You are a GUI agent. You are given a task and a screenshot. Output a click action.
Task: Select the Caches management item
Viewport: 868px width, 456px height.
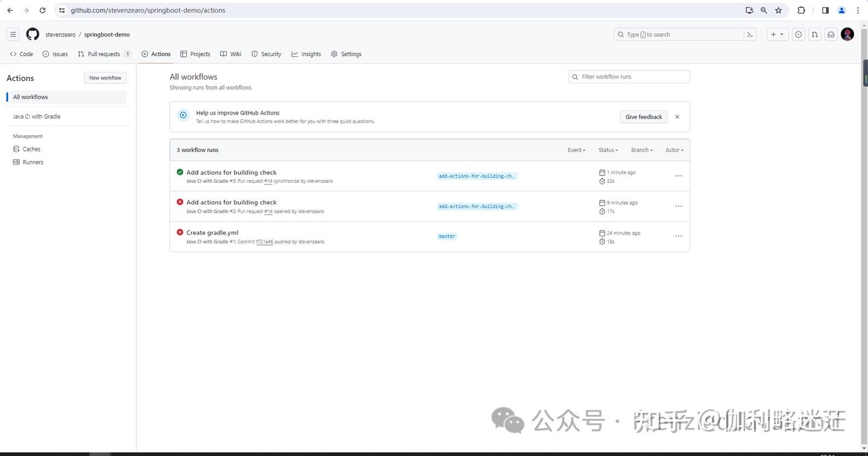tap(31, 149)
